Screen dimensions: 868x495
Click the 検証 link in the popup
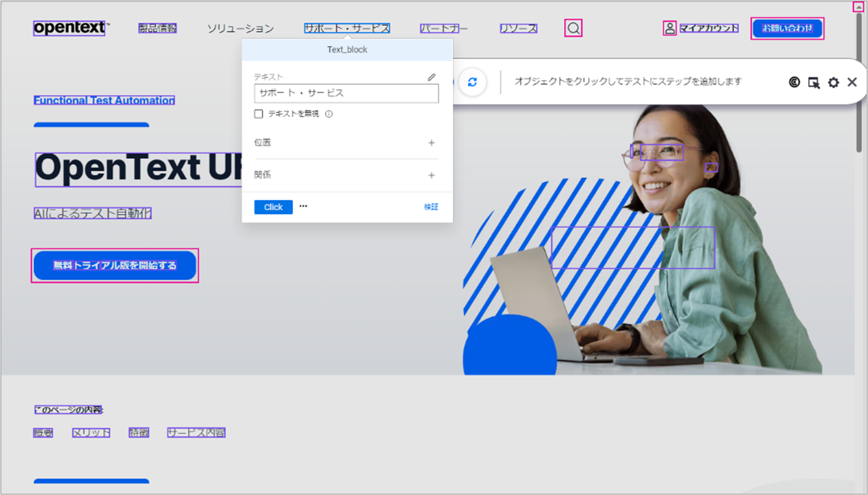431,207
